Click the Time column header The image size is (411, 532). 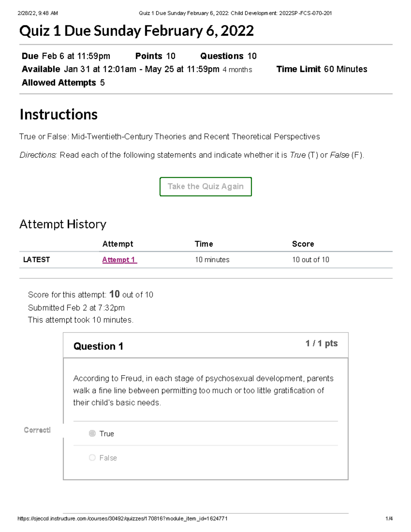(x=204, y=244)
